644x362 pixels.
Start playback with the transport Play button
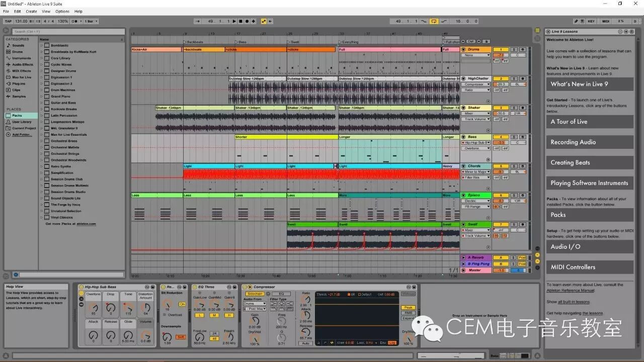(234, 21)
